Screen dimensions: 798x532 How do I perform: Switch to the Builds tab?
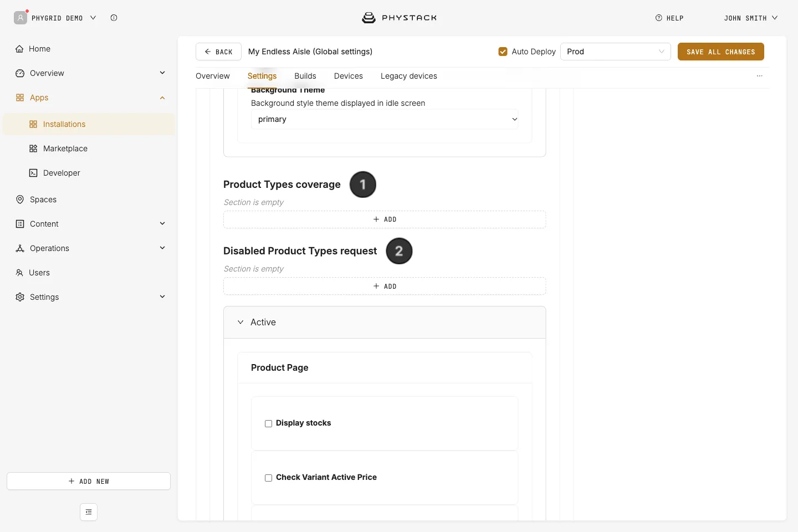point(305,76)
